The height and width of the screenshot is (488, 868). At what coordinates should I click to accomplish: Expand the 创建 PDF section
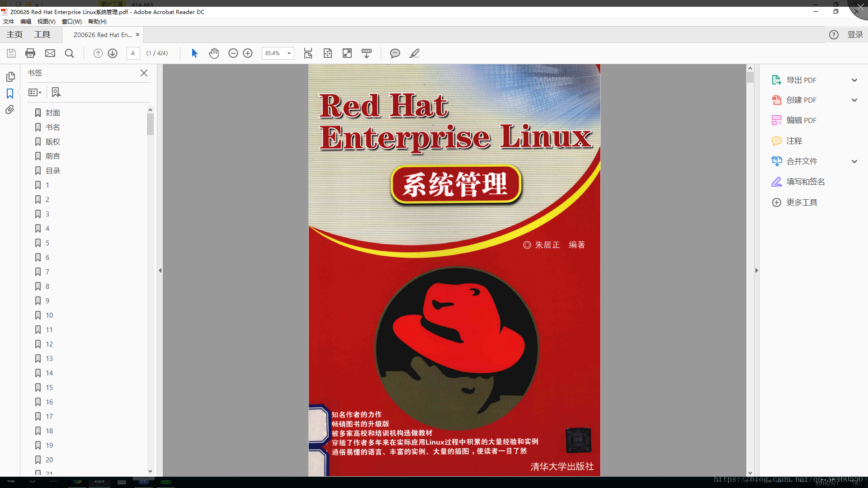(x=854, y=100)
